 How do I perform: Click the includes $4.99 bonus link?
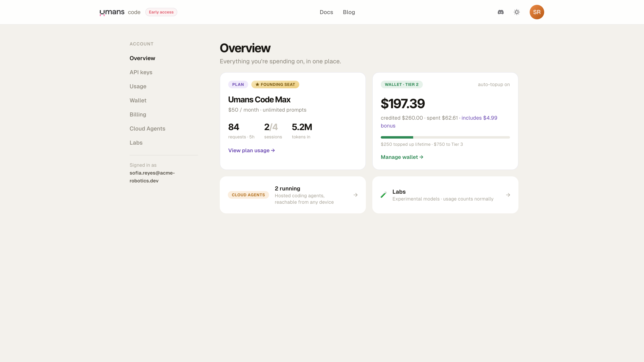439,122
